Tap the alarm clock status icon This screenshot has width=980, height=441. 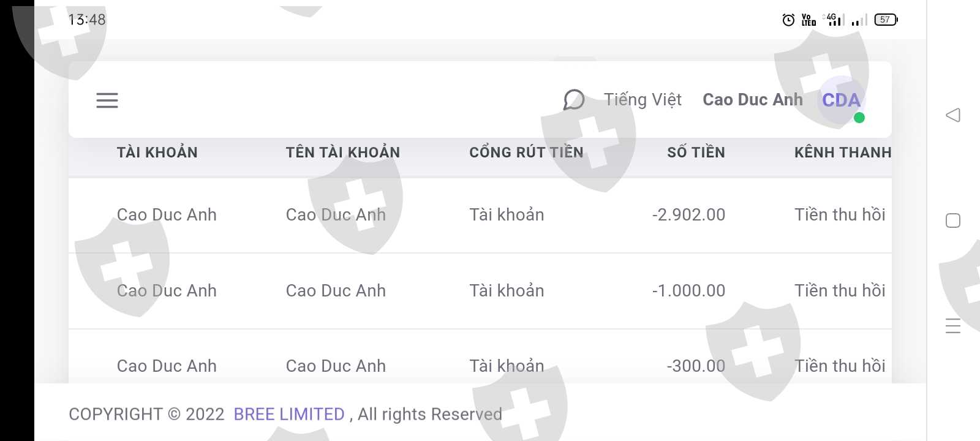pyautogui.click(x=788, y=20)
